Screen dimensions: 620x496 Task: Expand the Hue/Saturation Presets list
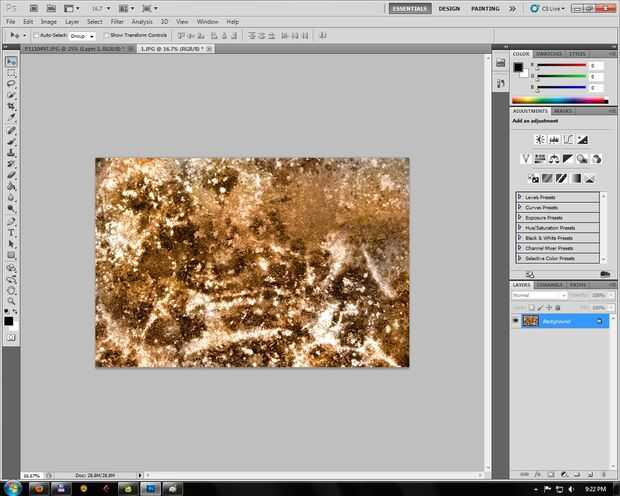520,228
